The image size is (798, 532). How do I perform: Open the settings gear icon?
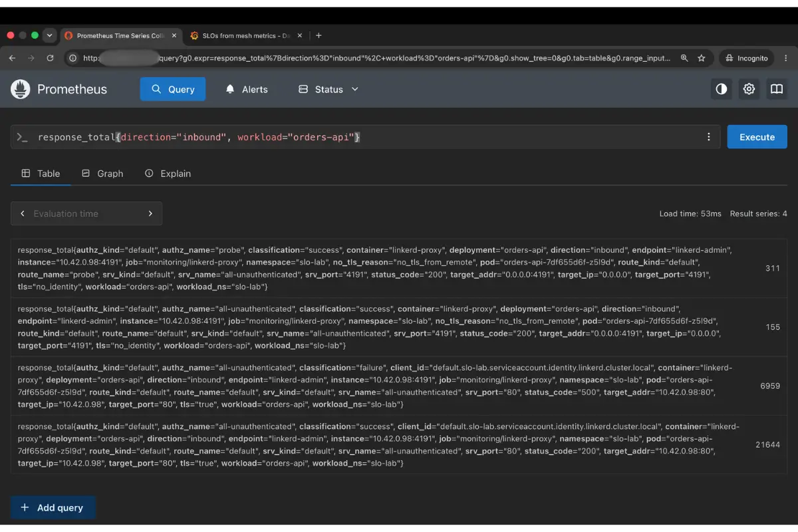(749, 89)
